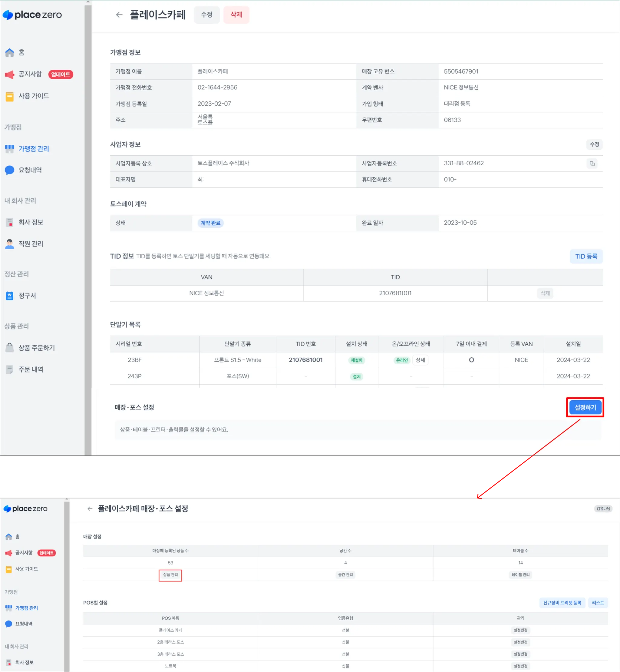Click 신규장비 프리셋 등록 button
This screenshot has width=620, height=672.
(x=562, y=603)
